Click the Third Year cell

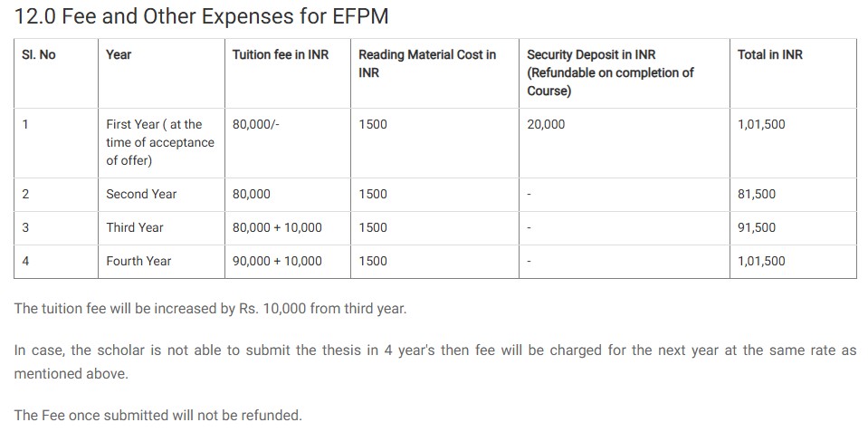pyautogui.click(x=135, y=228)
